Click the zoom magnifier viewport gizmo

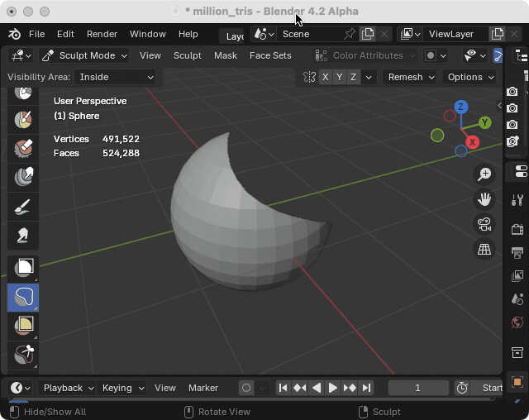484,174
